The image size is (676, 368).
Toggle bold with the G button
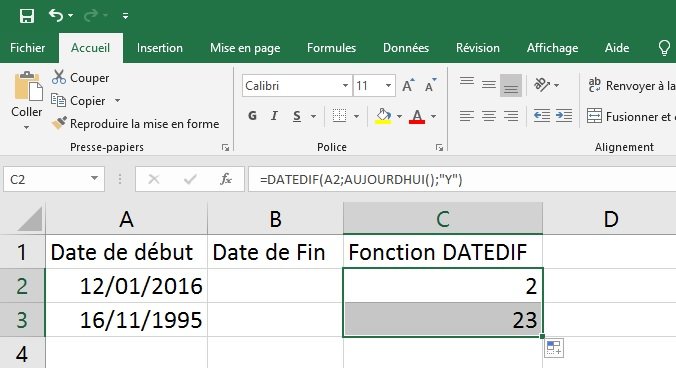point(253,116)
